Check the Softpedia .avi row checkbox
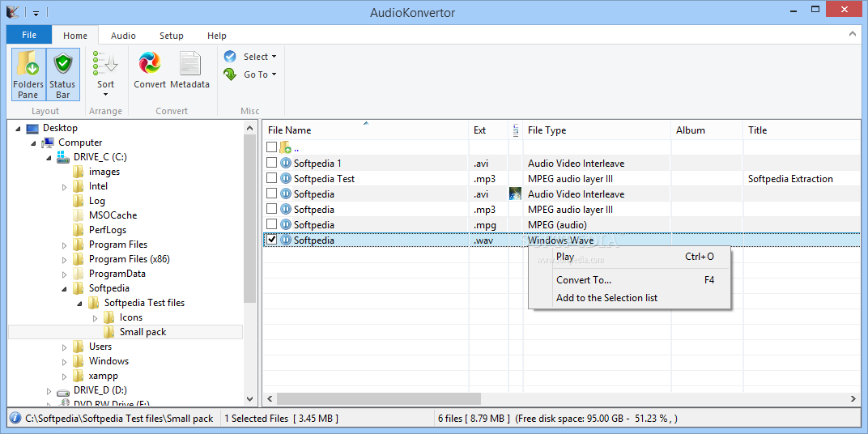 (x=271, y=194)
